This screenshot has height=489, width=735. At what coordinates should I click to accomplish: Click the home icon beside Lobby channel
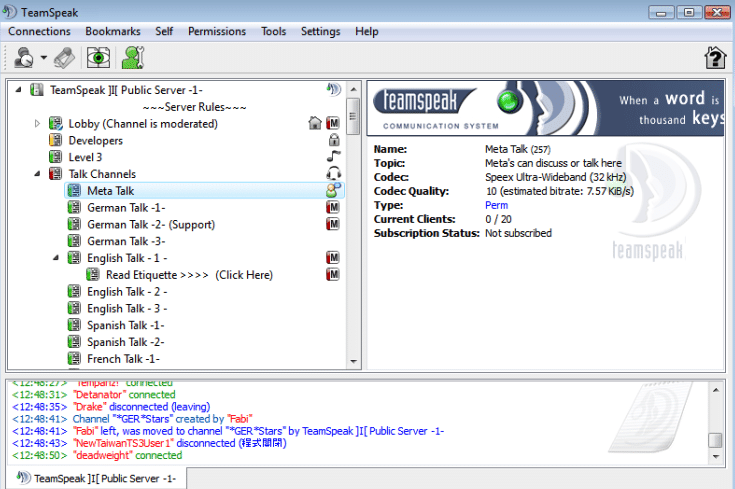tap(316, 124)
